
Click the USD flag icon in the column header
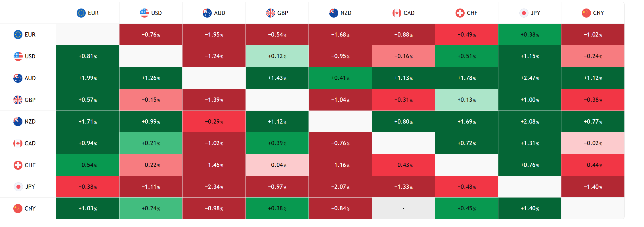[144, 13]
